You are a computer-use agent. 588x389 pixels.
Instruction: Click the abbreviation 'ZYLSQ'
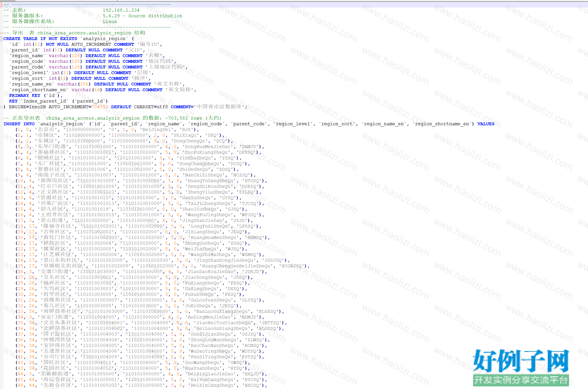pyautogui.click(x=246, y=192)
